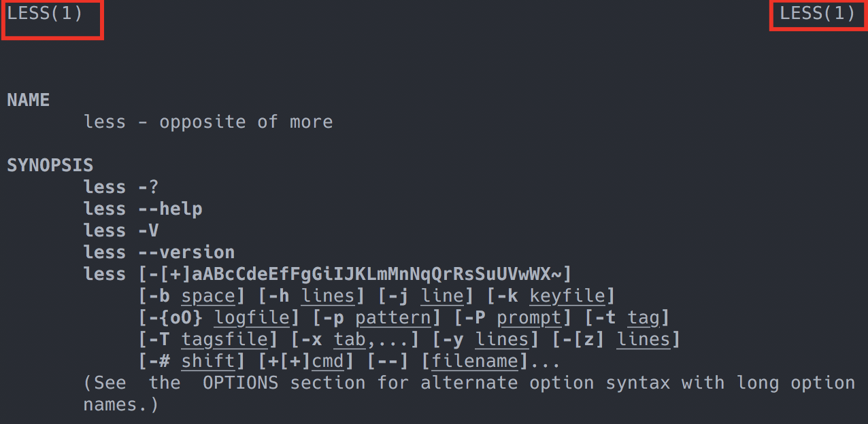The height and width of the screenshot is (424, 868).
Task: Select the "less --help" synopsis line
Action: click(x=143, y=209)
